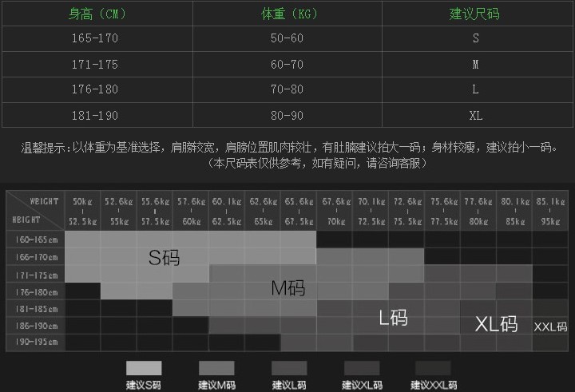Click the 165-170 height cell

pos(97,38)
